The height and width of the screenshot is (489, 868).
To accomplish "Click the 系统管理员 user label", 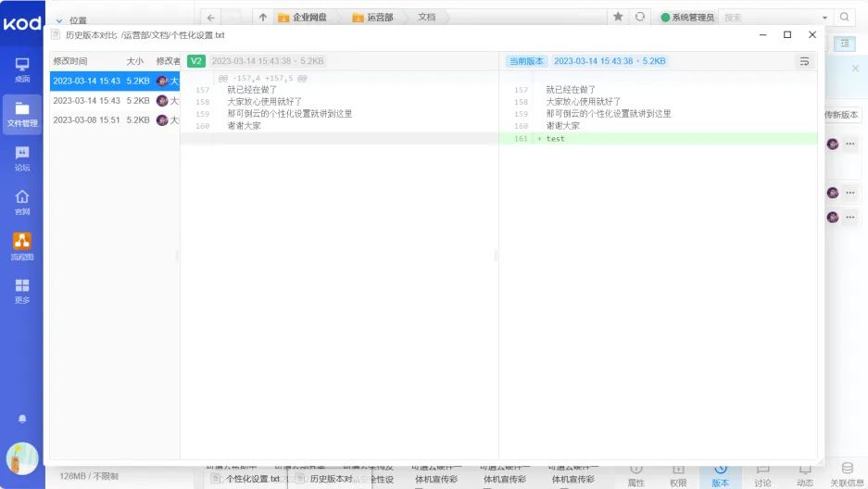I will tap(687, 18).
